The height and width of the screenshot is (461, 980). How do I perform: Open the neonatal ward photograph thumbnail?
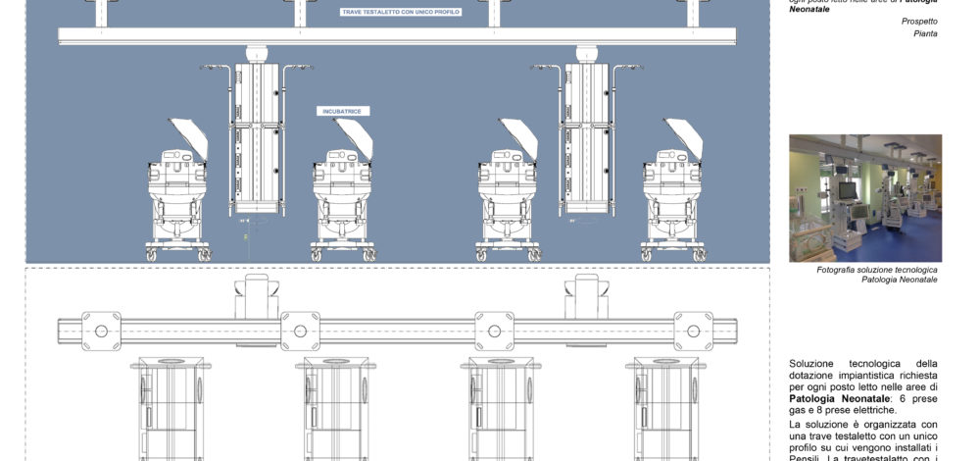(865, 198)
